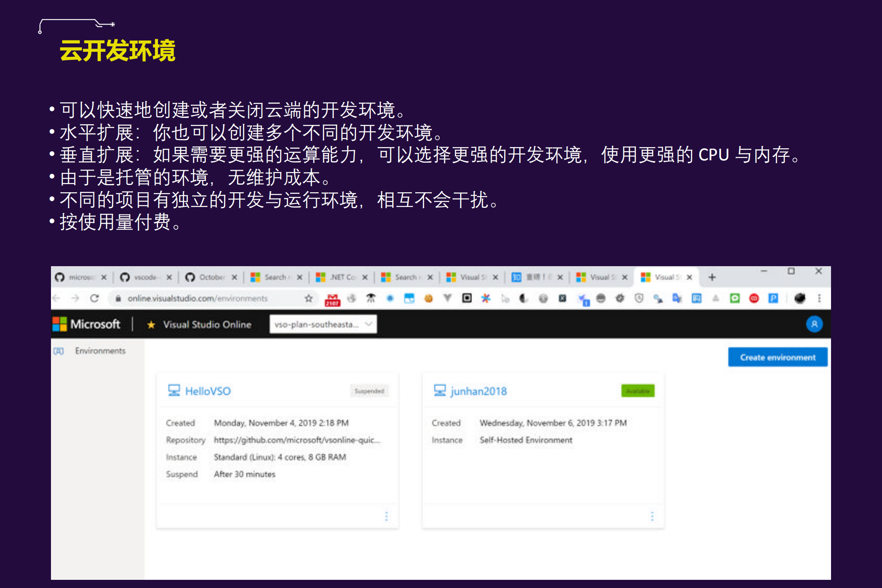Click the Environments sidebar icon
The image size is (882, 588).
[x=59, y=351]
